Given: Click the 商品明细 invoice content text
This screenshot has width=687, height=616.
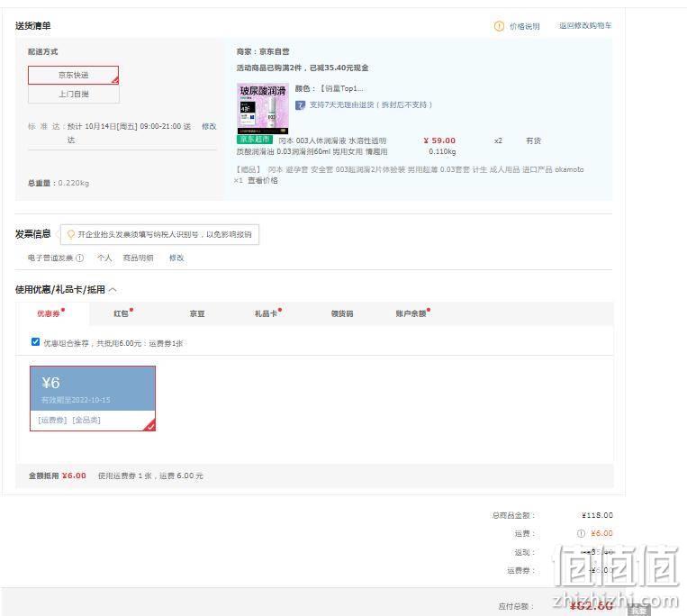Looking at the screenshot, I should 138,258.
